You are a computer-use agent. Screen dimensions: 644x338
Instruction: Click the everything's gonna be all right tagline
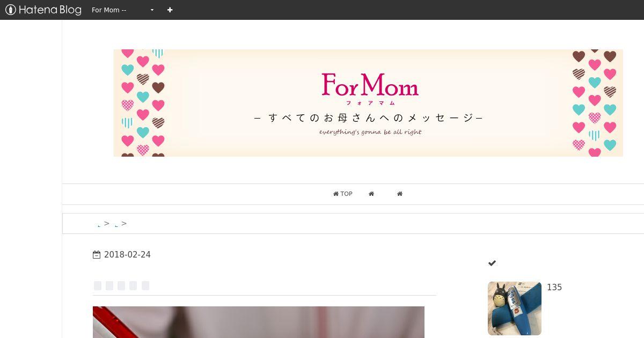tap(370, 132)
